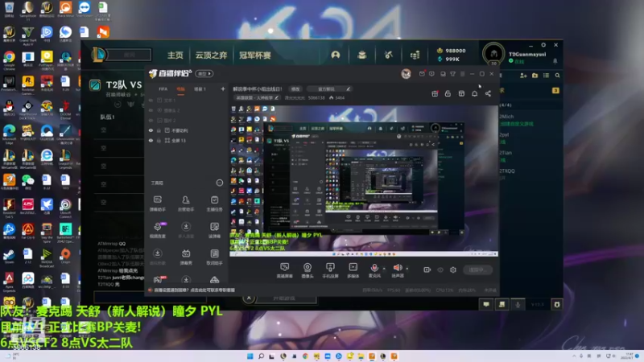Open the filter icon in the streaming app title bar
The width and height of the screenshot is (644, 362).
click(x=452, y=74)
